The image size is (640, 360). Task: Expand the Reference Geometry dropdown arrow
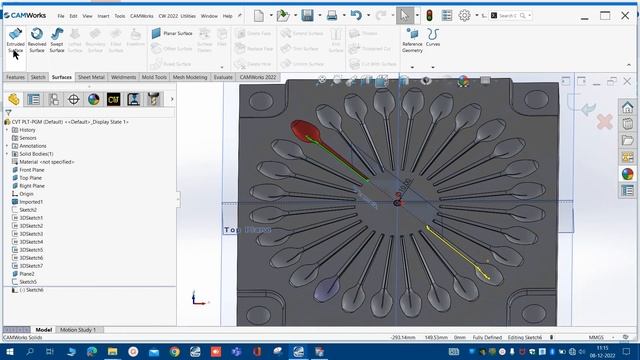tap(412, 67)
